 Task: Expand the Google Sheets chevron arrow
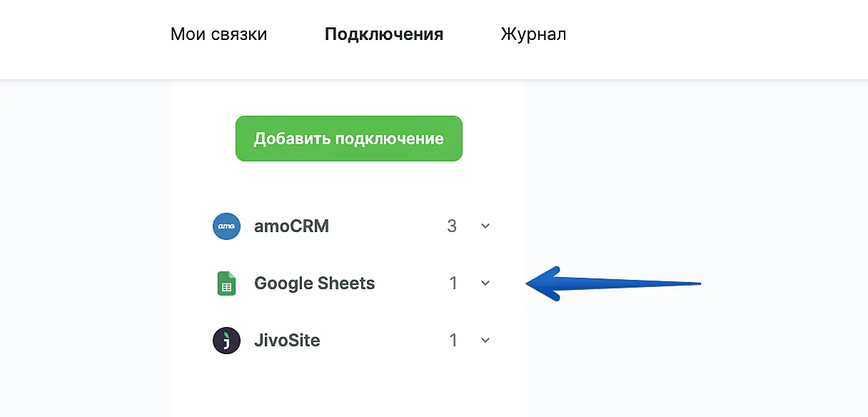click(x=485, y=283)
